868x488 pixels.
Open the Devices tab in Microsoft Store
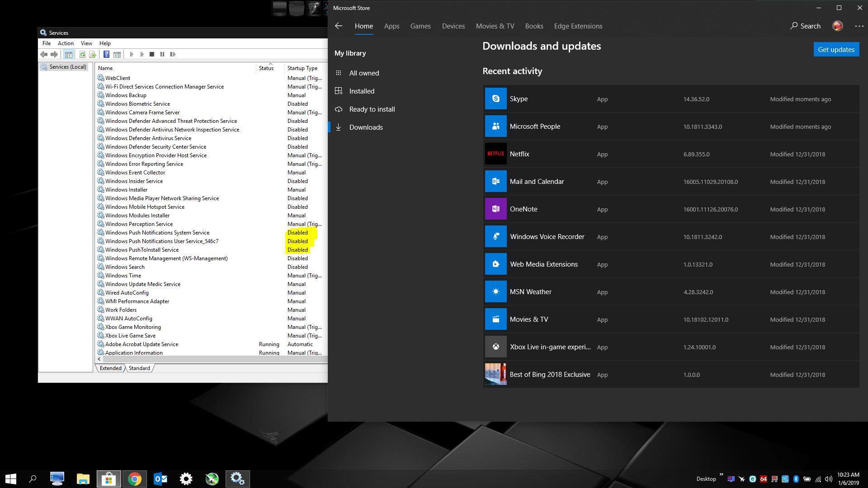coord(453,26)
